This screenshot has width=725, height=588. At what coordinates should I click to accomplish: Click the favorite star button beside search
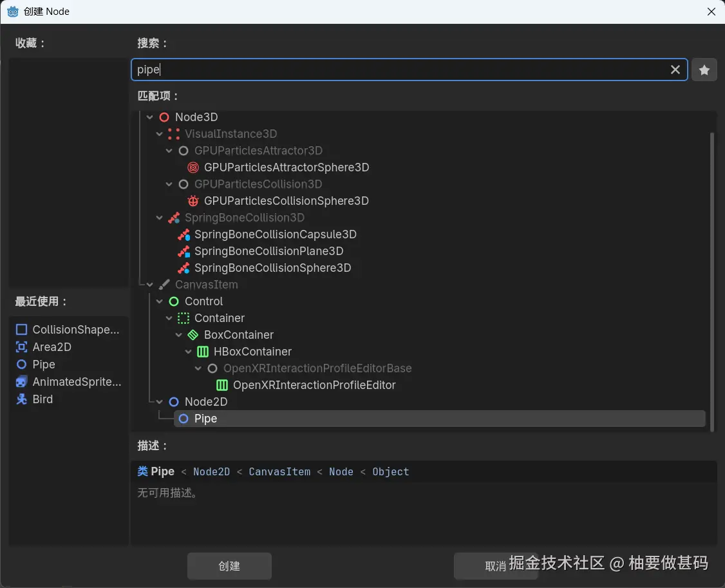[704, 70]
